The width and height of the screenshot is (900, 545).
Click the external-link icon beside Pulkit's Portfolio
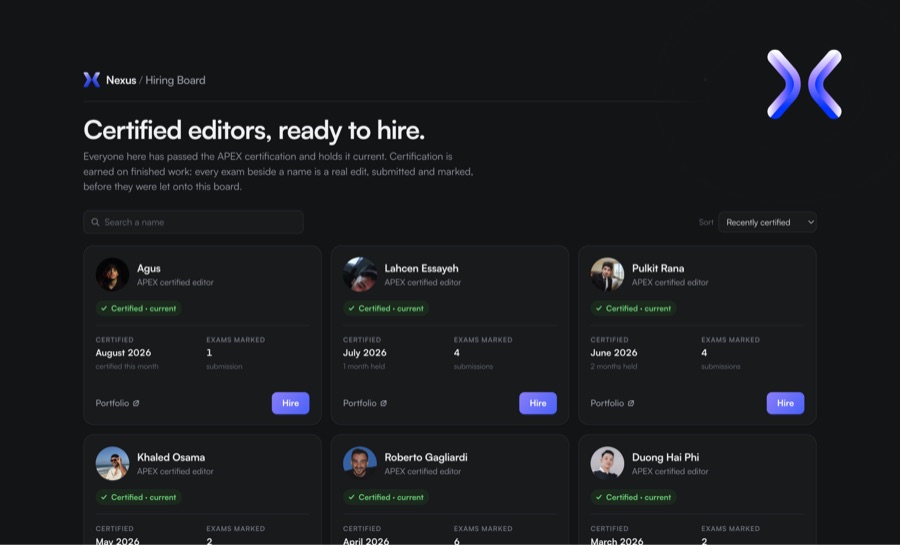631,403
